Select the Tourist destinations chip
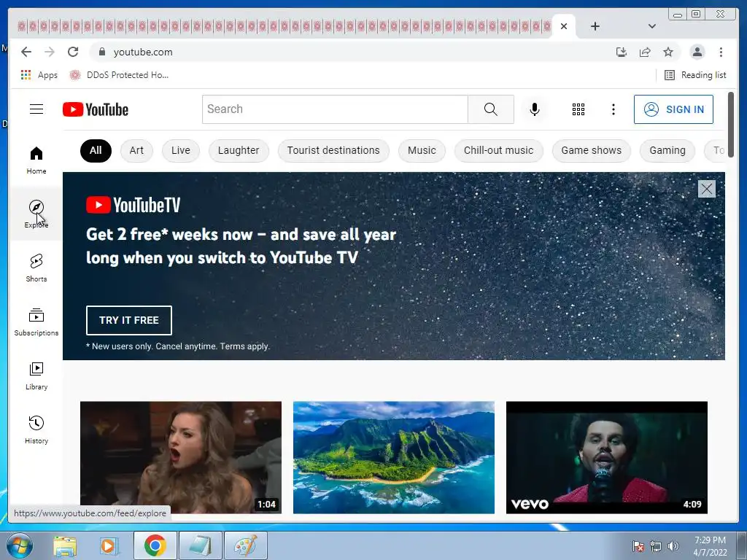 pyautogui.click(x=333, y=150)
